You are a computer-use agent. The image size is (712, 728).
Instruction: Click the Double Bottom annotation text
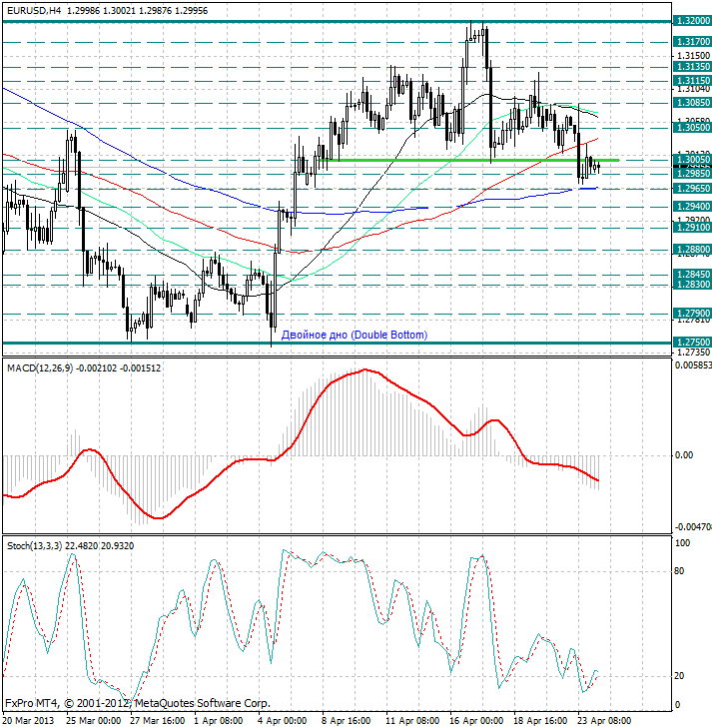pos(355,335)
